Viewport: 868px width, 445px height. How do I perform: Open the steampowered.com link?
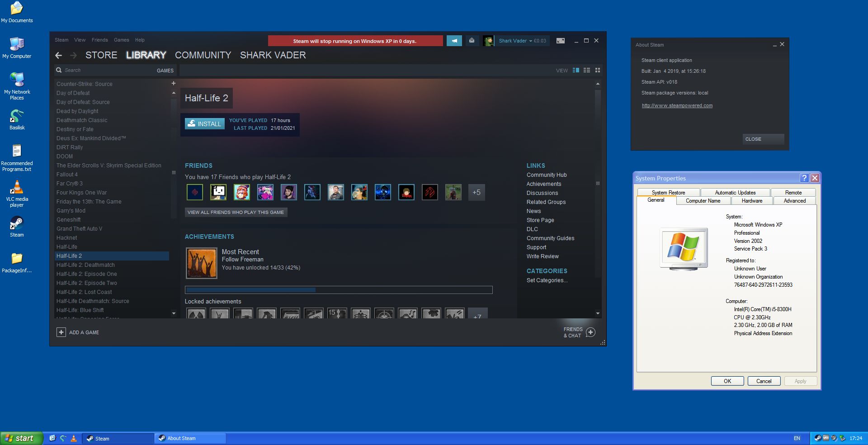coord(677,105)
